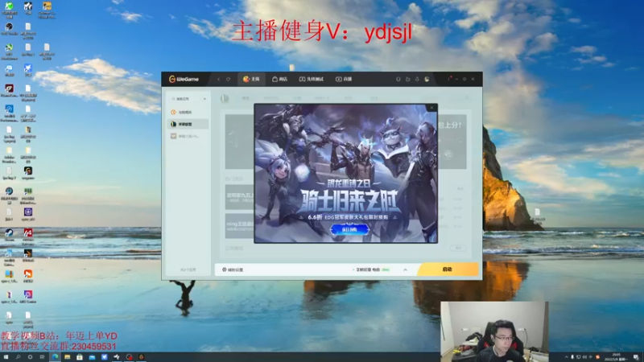Click the shield-shaped icon in WeGame title bar

(x=398, y=79)
